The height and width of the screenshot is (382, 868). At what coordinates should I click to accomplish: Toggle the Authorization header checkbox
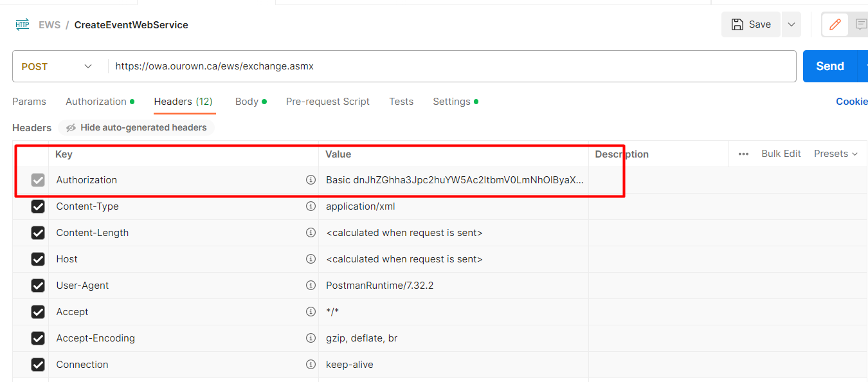(38, 180)
